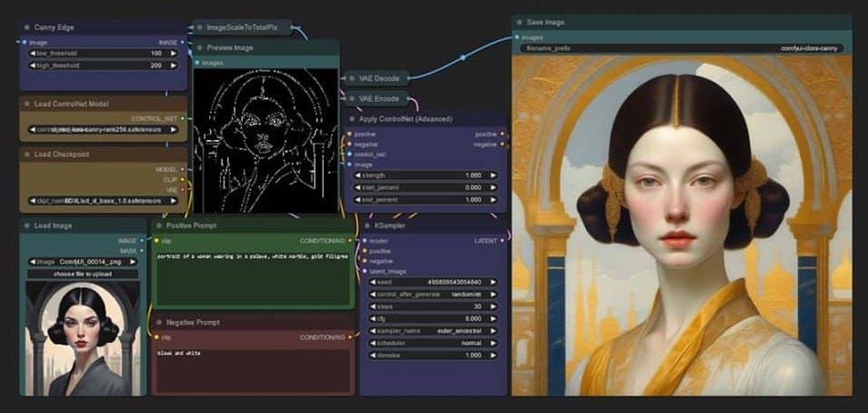Click the IMAGE output socket on Canny Edge
The width and height of the screenshot is (868, 413).
(182, 42)
